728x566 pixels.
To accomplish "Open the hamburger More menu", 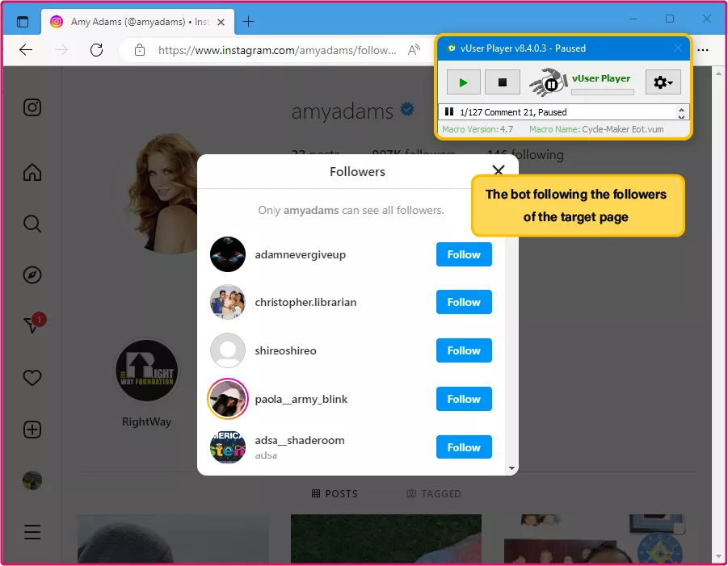I will tap(32, 532).
